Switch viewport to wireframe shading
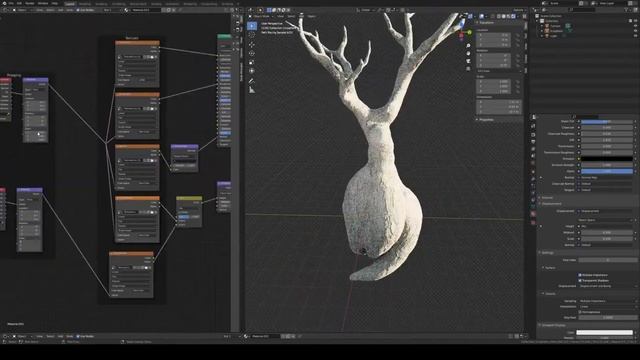640x360 pixels. pos(498,16)
